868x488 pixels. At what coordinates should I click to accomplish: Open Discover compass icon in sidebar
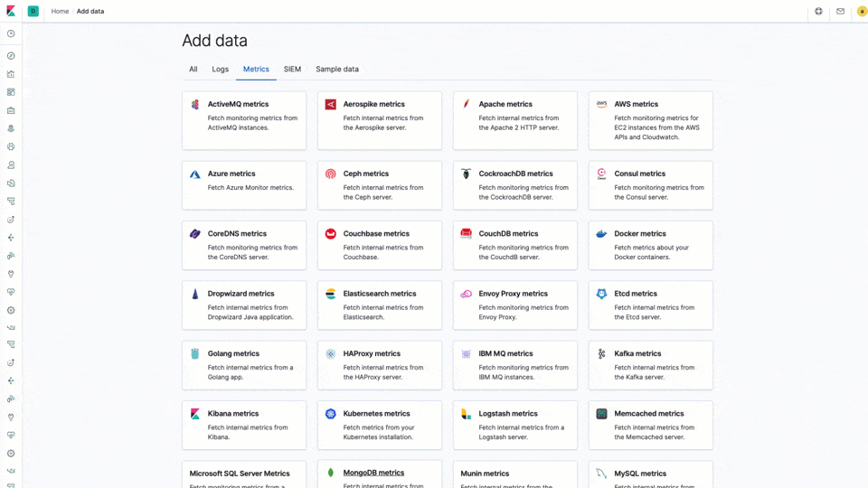point(11,56)
